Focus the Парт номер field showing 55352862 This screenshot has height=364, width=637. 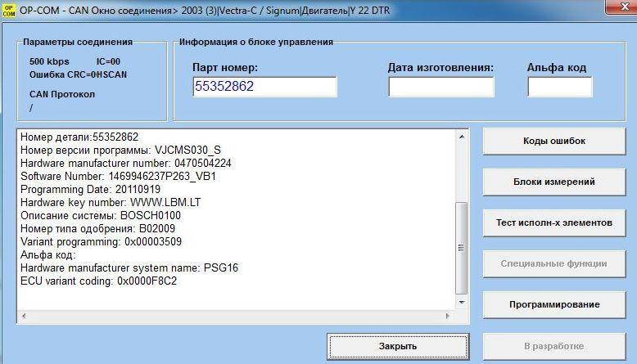pyautogui.click(x=265, y=87)
